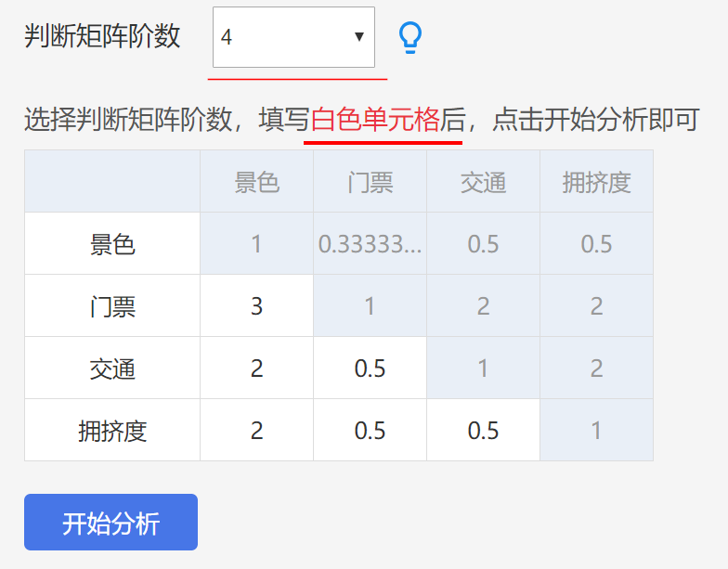Click the dropdown arrow next to 4
This screenshot has height=569, width=728.
pyautogui.click(x=359, y=37)
